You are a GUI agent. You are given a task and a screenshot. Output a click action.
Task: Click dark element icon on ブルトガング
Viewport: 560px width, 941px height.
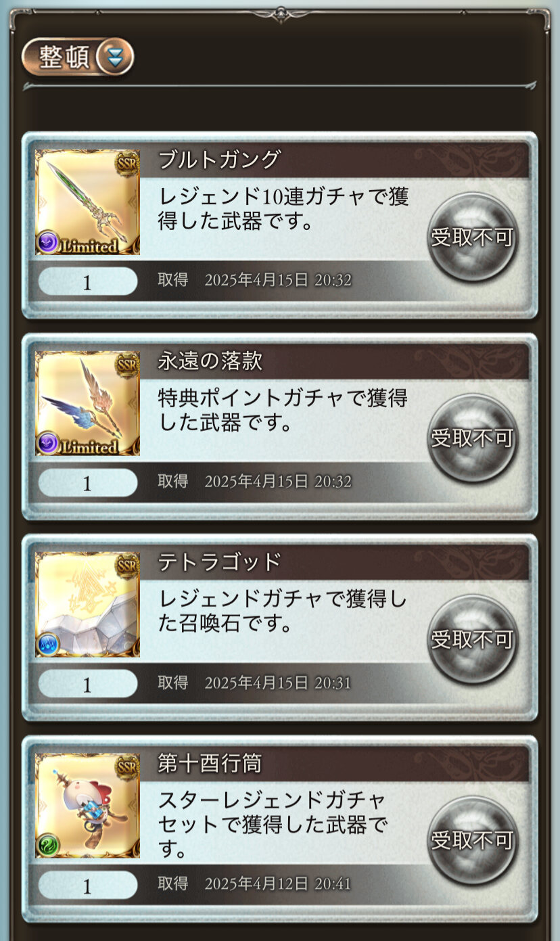click(x=48, y=242)
